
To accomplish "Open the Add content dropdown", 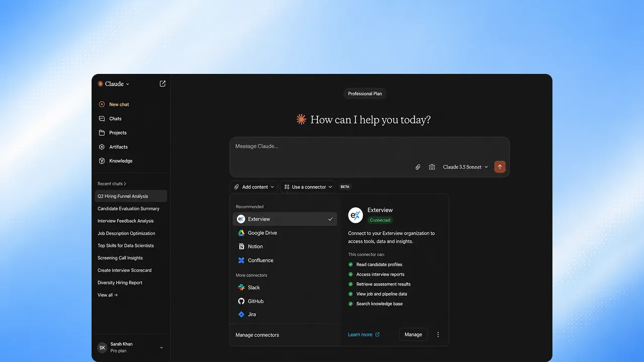I will (254, 187).
